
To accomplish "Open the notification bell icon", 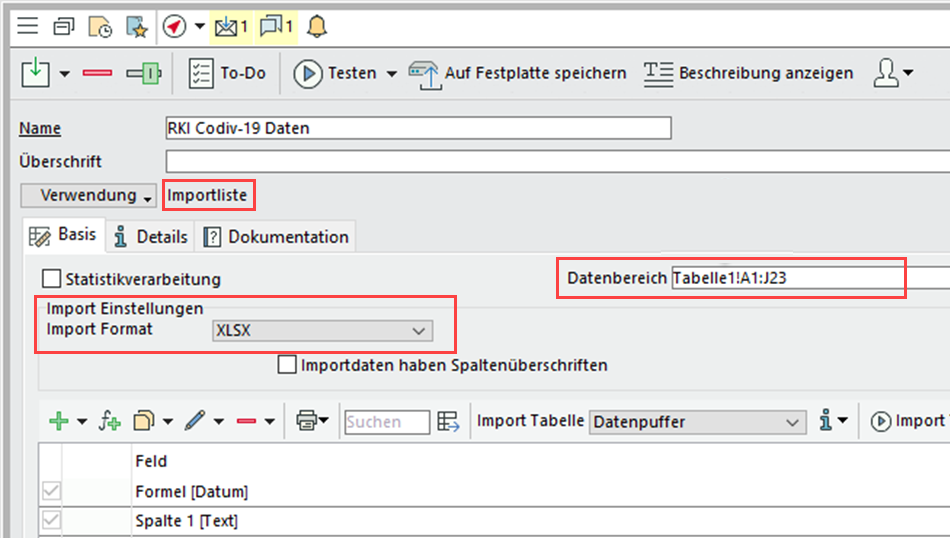I will click(x=317, y=26).
